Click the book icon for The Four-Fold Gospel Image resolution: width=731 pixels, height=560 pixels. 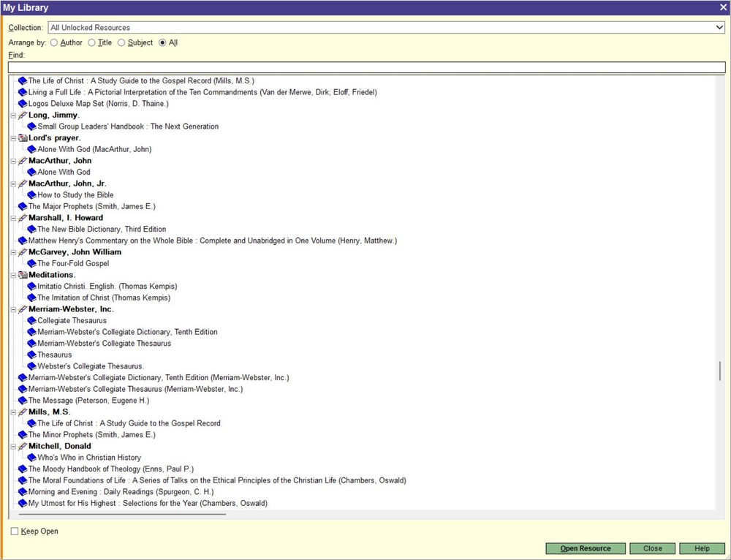[31, 263]
